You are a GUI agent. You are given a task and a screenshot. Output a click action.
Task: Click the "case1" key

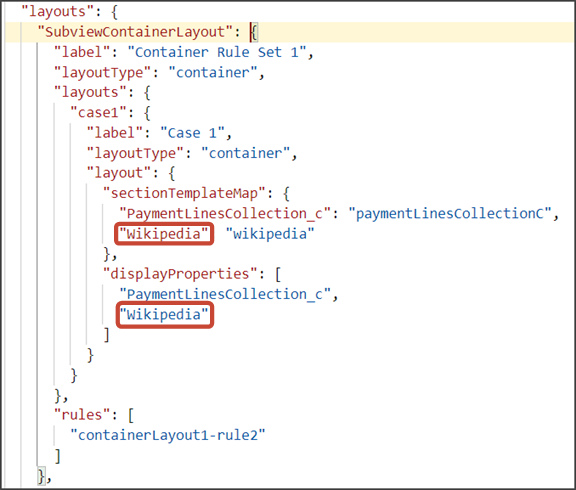click(98, 112)
